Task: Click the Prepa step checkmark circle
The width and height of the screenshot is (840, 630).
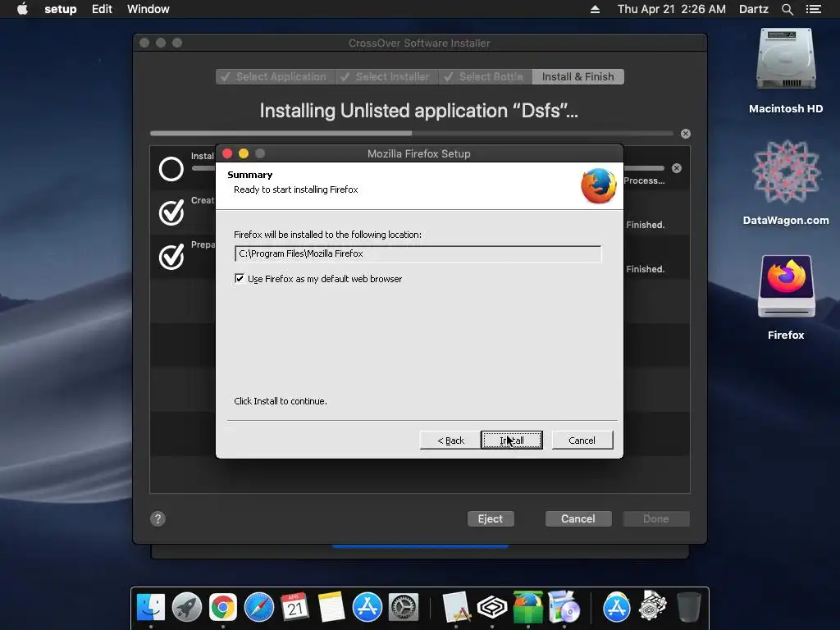Action: tap(171, 257)
